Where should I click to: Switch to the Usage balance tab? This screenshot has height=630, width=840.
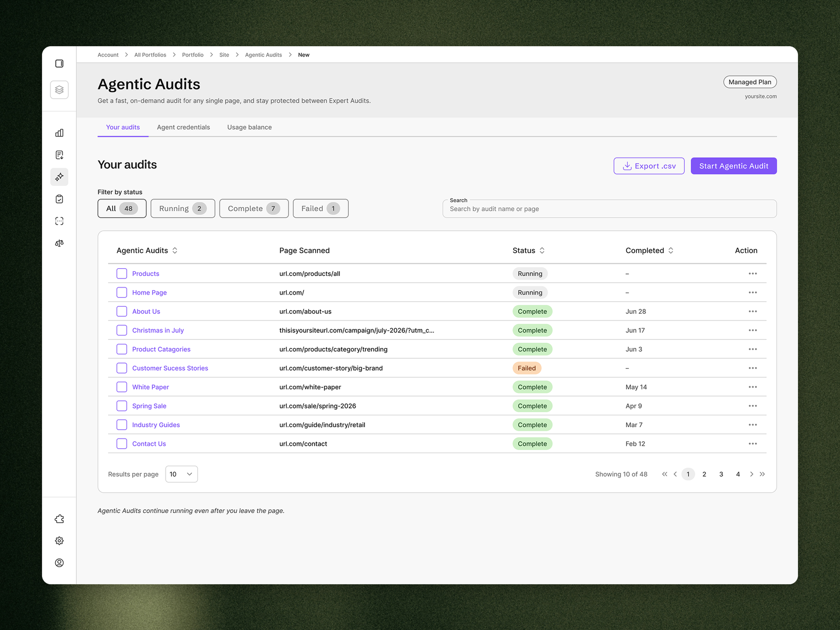click(x=250, y=127)
